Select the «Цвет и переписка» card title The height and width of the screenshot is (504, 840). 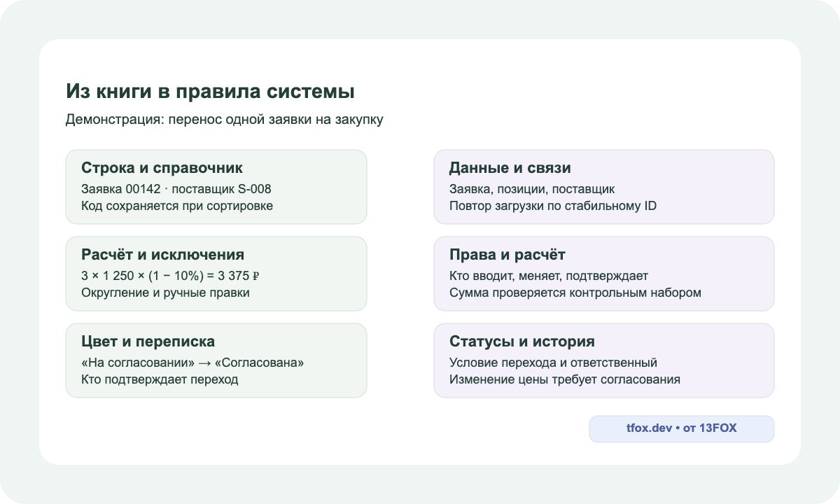[148, 342]
